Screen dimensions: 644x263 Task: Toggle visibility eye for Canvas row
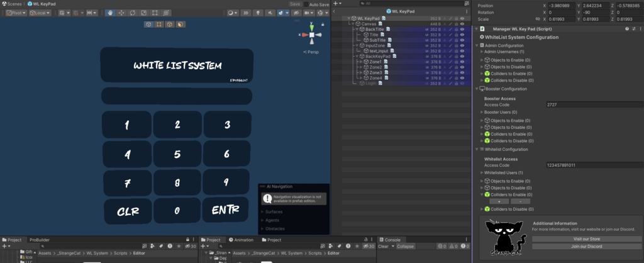tap(462, 24)
